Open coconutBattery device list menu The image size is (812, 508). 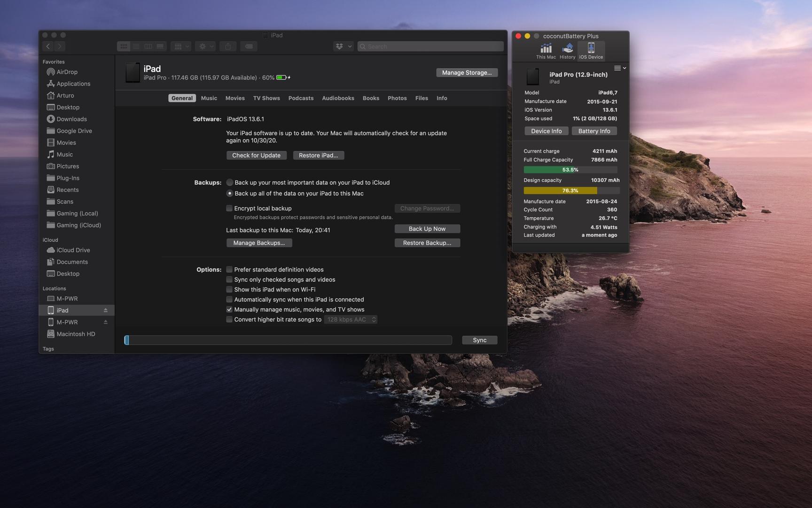coord(620,68)
